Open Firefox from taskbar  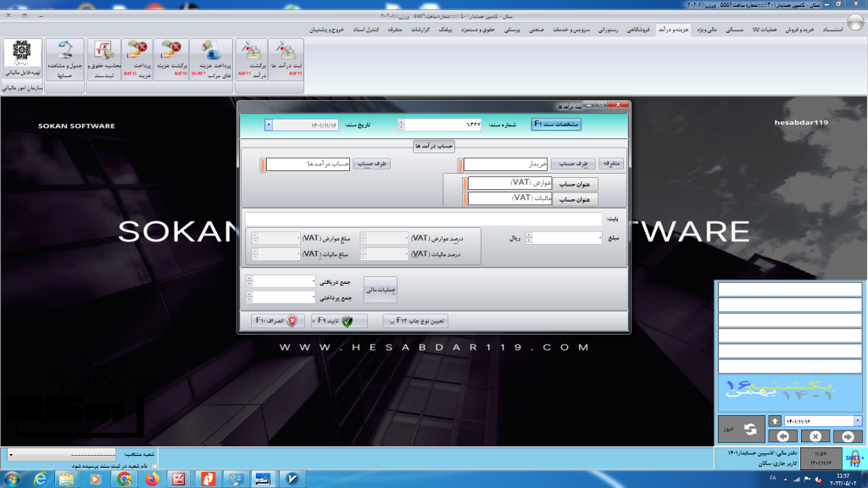pyautogui.click(x=152, y=480)
